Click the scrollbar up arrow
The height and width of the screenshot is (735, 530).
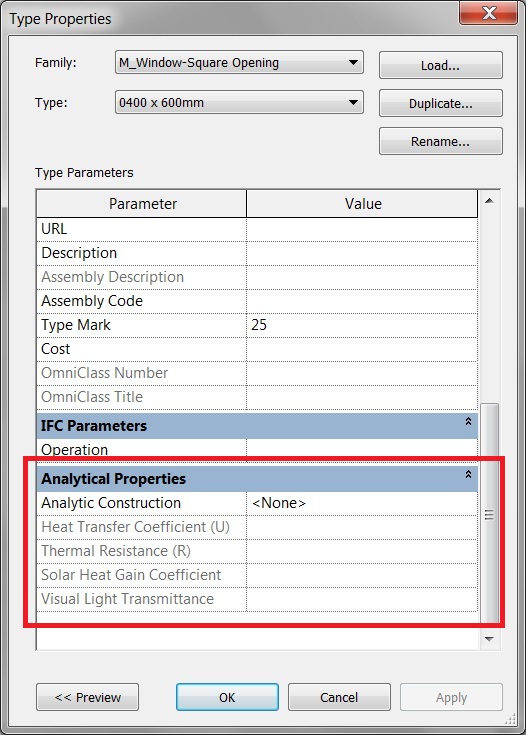pos(489,201)
